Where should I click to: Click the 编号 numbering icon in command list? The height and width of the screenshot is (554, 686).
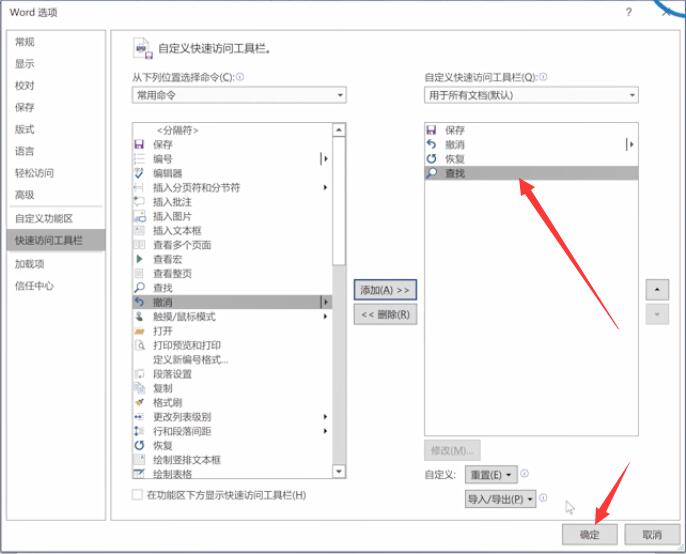139,159
